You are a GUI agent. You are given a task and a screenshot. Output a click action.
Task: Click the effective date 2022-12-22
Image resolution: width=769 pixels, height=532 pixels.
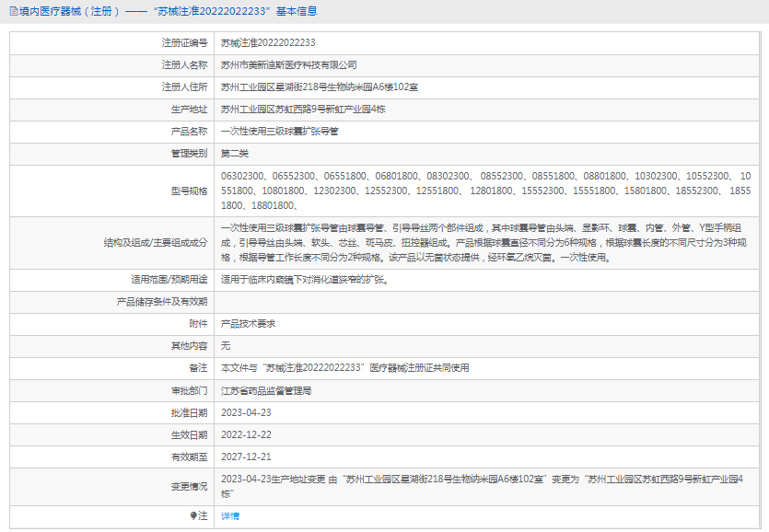(x=246, y=434)
